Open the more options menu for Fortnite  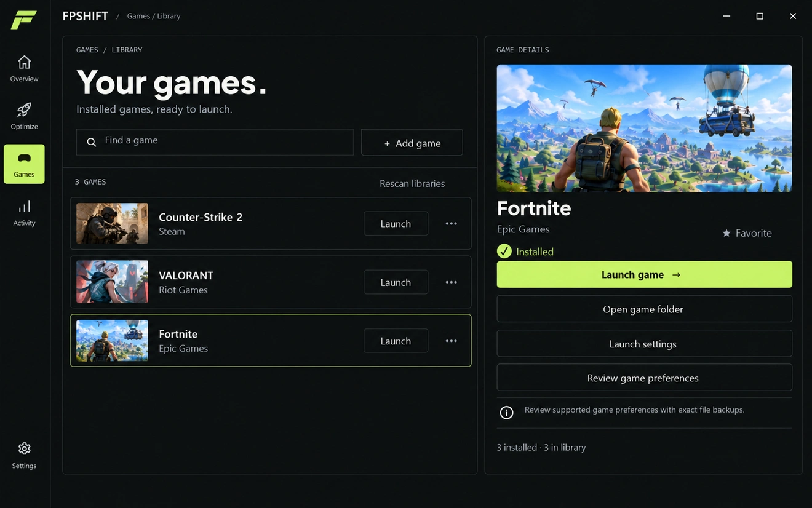click(451, 341)
